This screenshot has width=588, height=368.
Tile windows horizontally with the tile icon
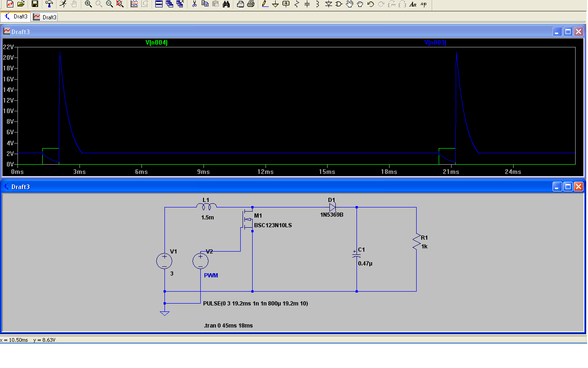[159, 4]
